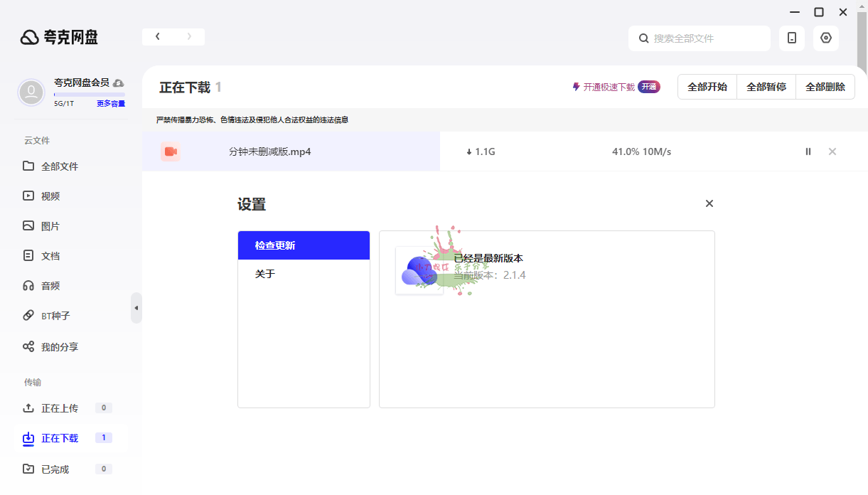Click 全部暂停 to pause all downloads
Viewport: 868px width, 495px height.
766,86
